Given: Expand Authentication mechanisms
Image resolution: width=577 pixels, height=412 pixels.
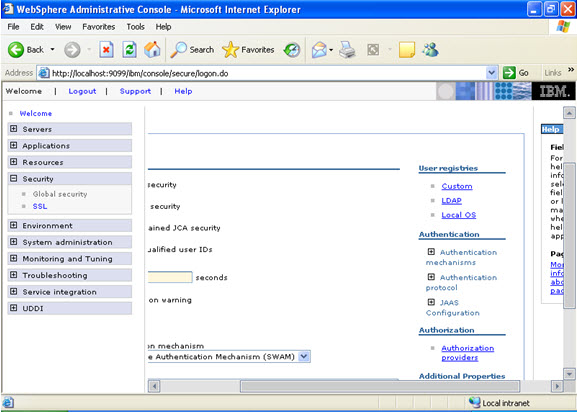Looking at the screenshot, I should [x=431, y=252].
